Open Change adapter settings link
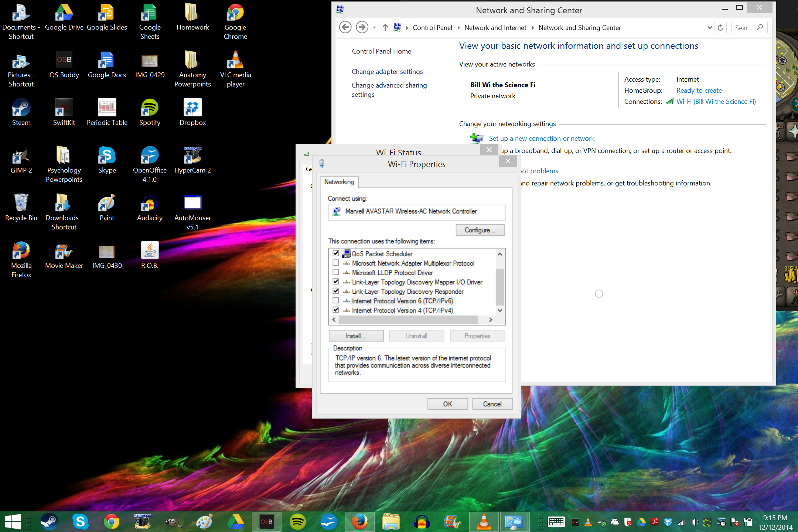This screenshot has height=532, width=798. (387, 72)
